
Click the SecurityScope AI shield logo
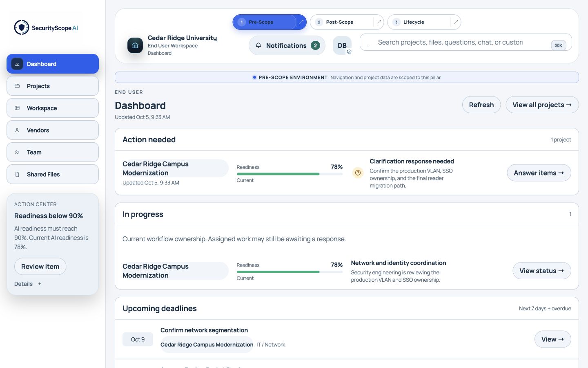coord(22,27)
